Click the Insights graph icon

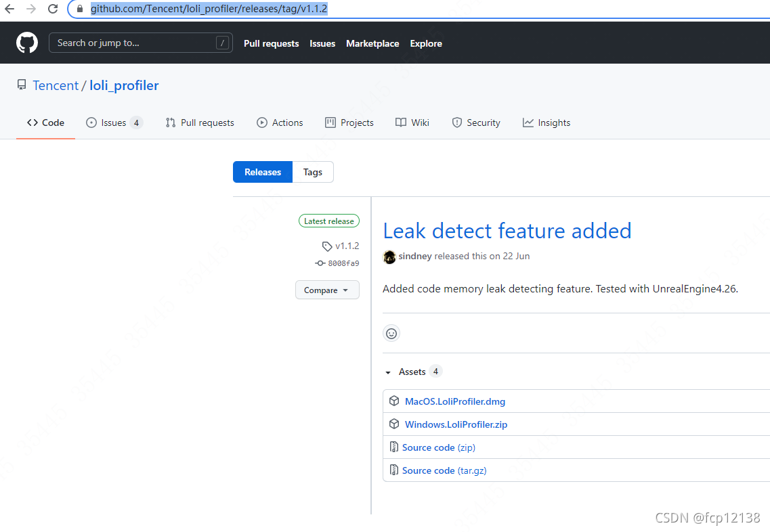coord(528,123)
